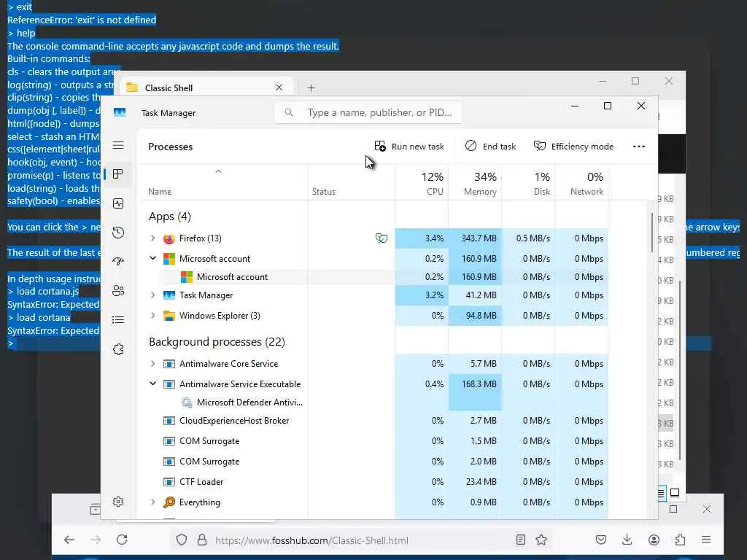Open Startup apps icon in sidebar
747x560 pixels.
tap(118, 262)
